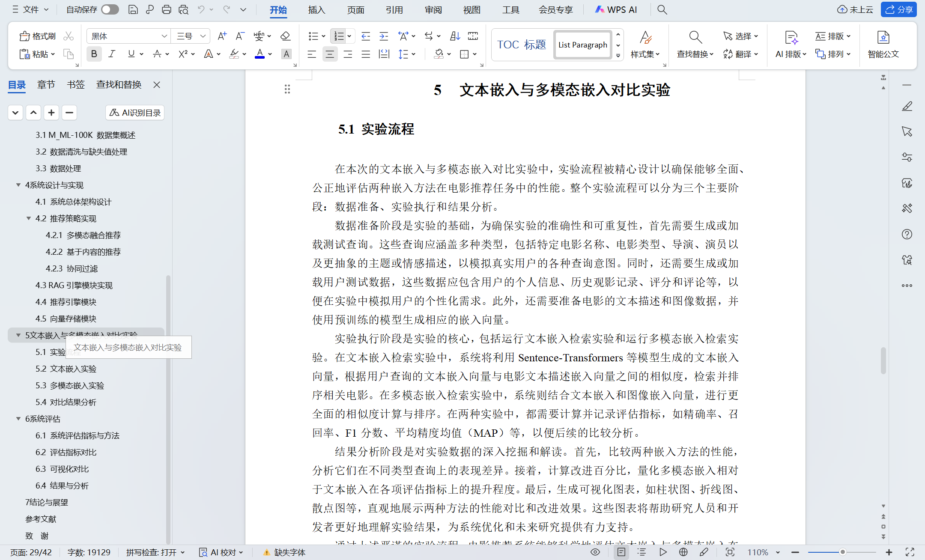The height and width of the screenshot is (560, 925).
Task: Toggle character shading A button
Action: 286,54
